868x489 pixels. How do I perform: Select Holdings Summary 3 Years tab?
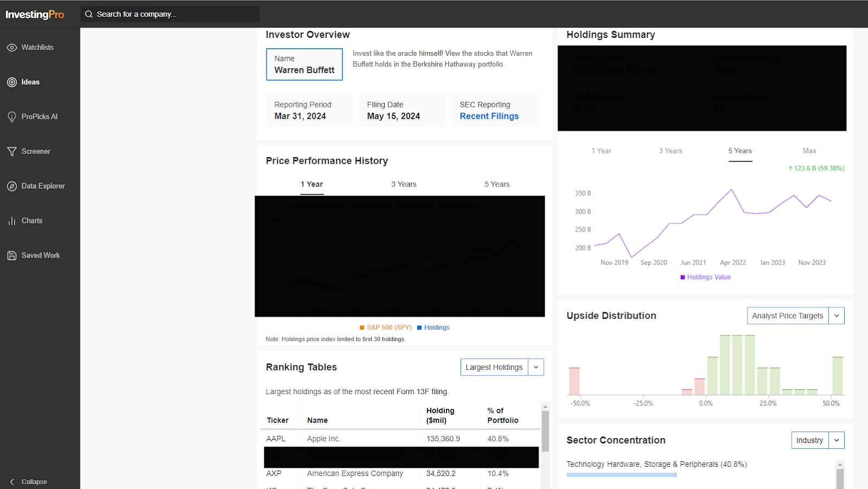tap(671, 151)
